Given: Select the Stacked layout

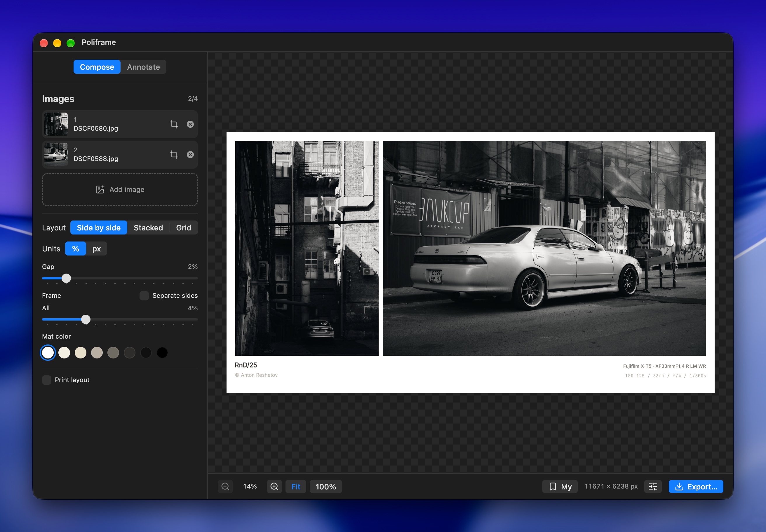Looking at the screenshot, I should 149,228.
